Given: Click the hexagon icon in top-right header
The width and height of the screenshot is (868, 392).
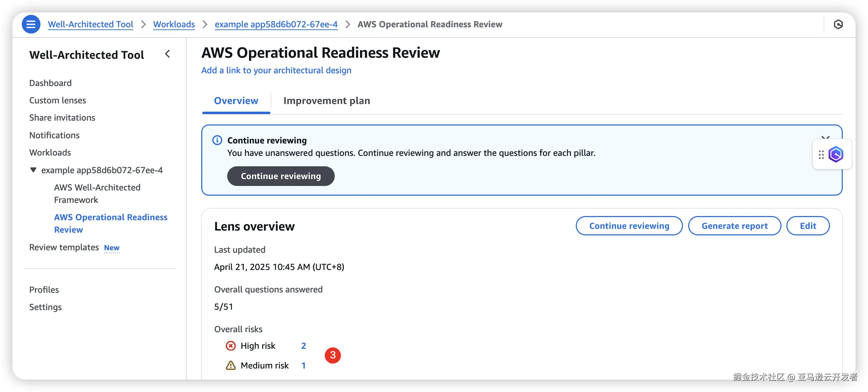Looking at the screenshot, I should [838, 24].
